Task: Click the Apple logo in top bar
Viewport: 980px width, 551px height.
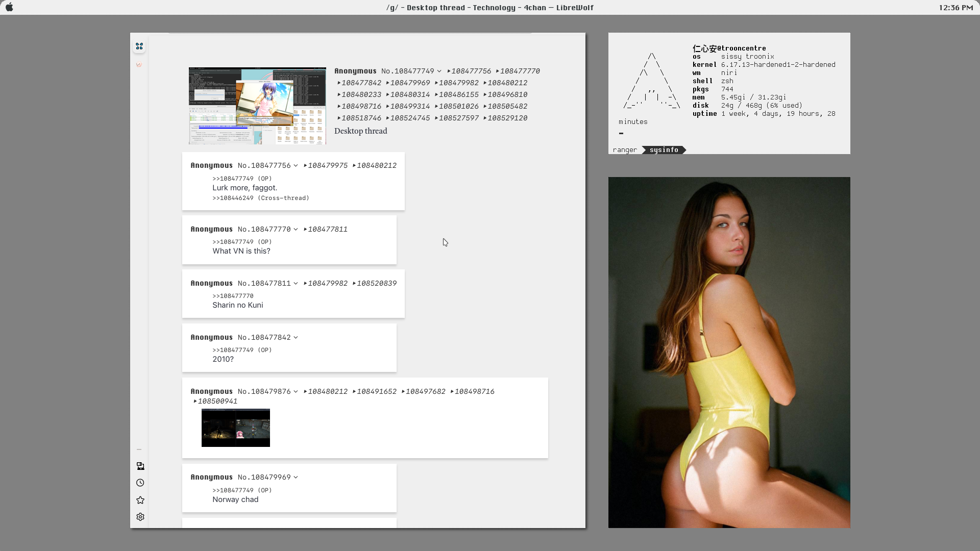Action: click(x=9, y=7)
